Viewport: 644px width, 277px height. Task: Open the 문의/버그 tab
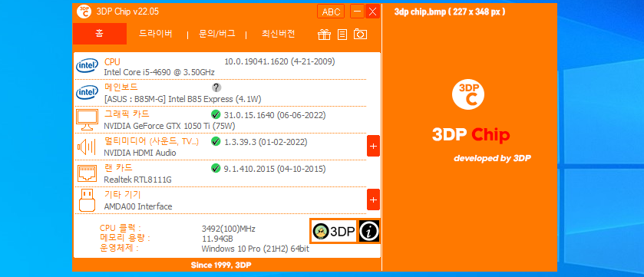tap(217, 34)
